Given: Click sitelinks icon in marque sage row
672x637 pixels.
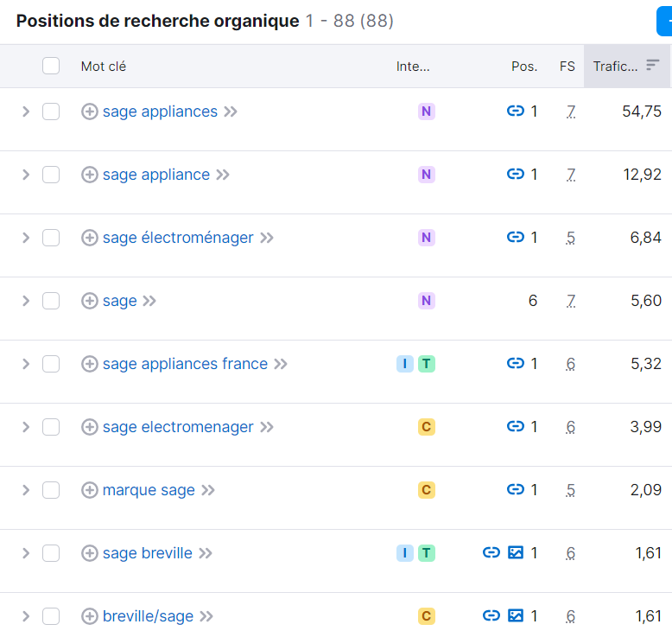Looking at the screenshot, I should 515,489.
